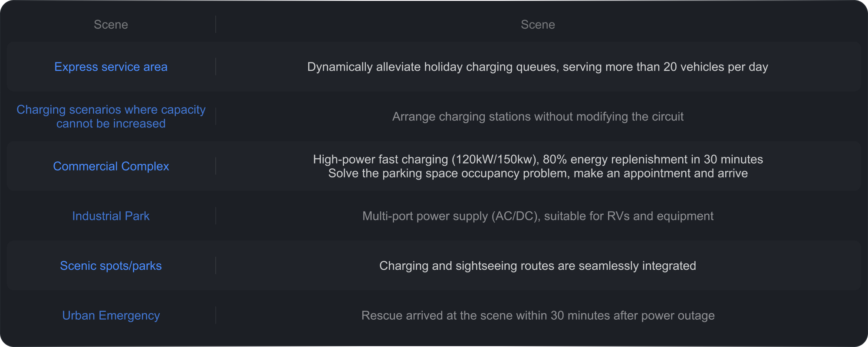The height and width of the screenshot is (347, 868).
Task: Click the Industrial Park label
Action: tap(111, 216)
